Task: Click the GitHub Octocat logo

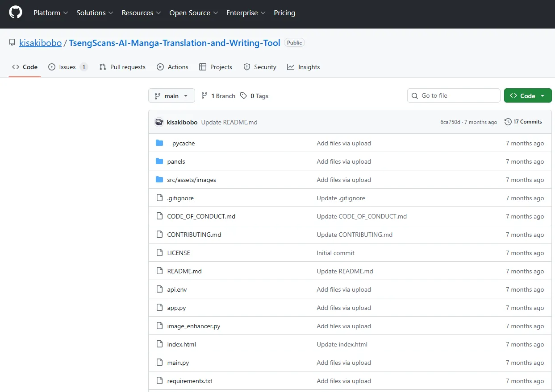Action: click(16, 12)
